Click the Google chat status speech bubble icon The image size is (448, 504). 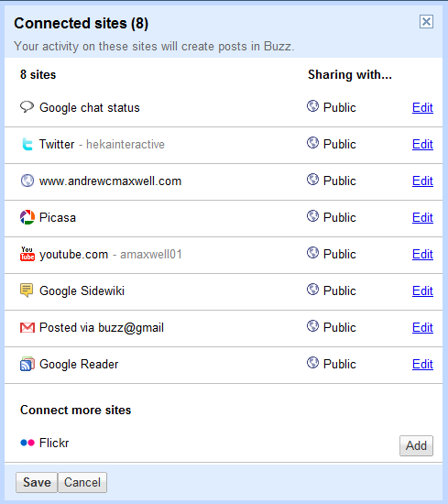(27, 107)
